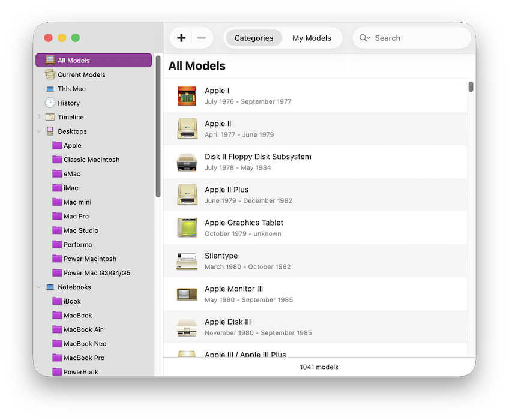Open the Power Mac G3/G4/G5 folder
509x420 pixels.
[x=91, y=272]
